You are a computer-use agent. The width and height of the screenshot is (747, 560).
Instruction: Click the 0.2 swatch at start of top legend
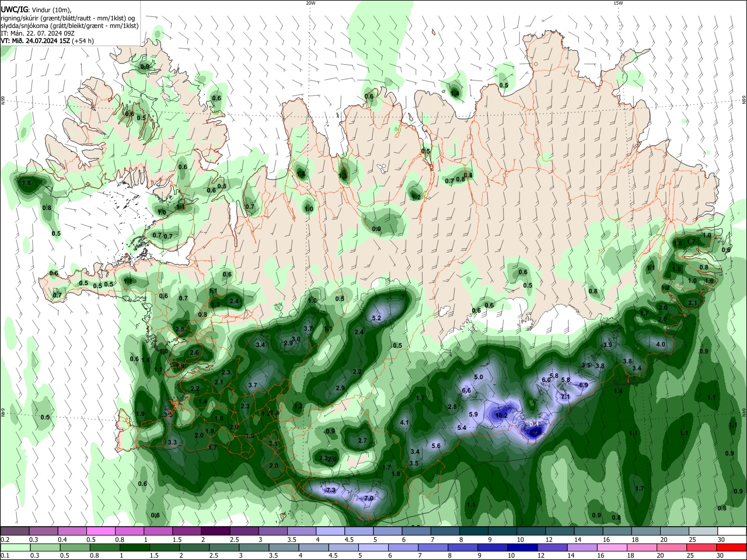[15, 531]
